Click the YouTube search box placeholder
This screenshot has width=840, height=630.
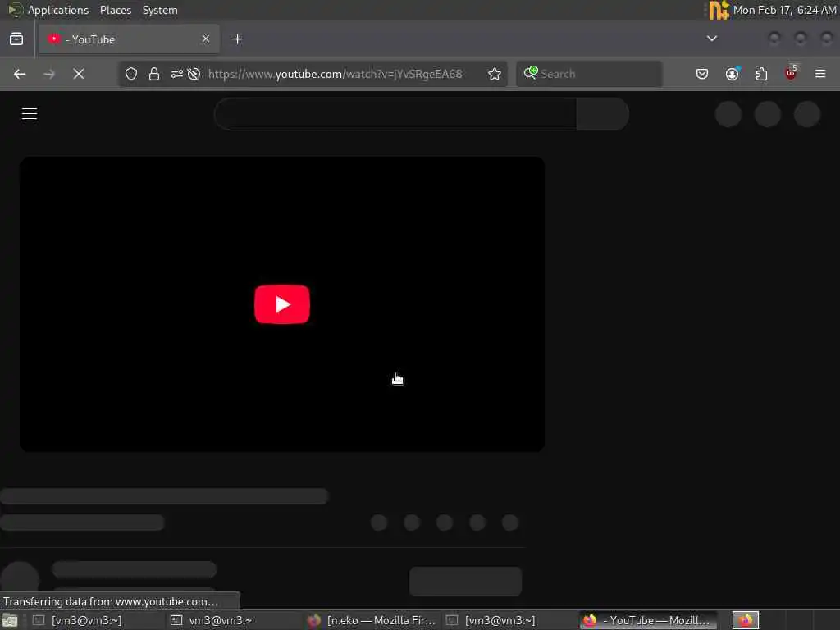(396, 113)
